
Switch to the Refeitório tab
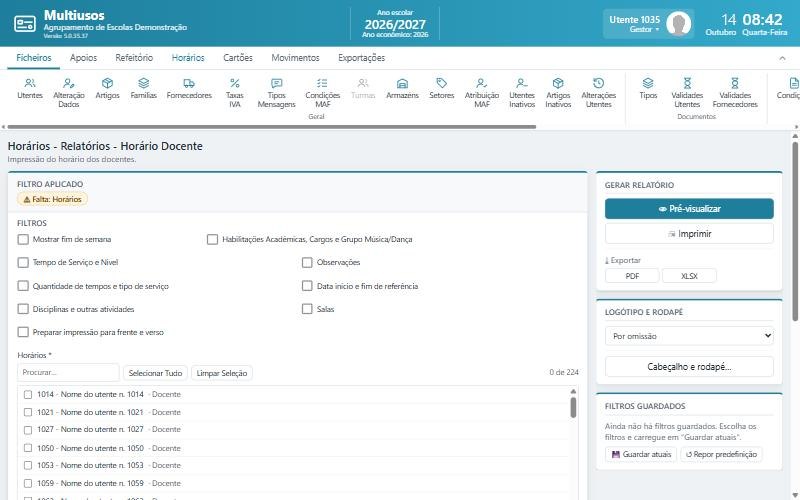(x=134, y=58)
